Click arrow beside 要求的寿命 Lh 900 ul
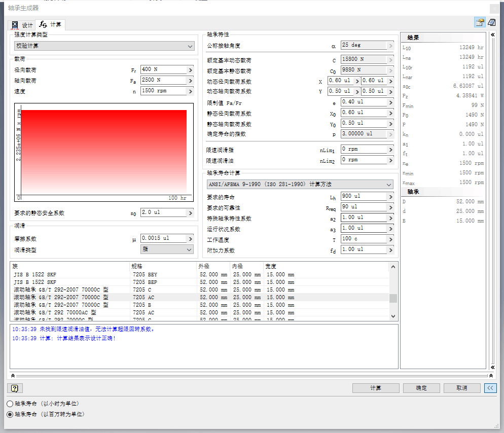 click(x=391, y=196)
